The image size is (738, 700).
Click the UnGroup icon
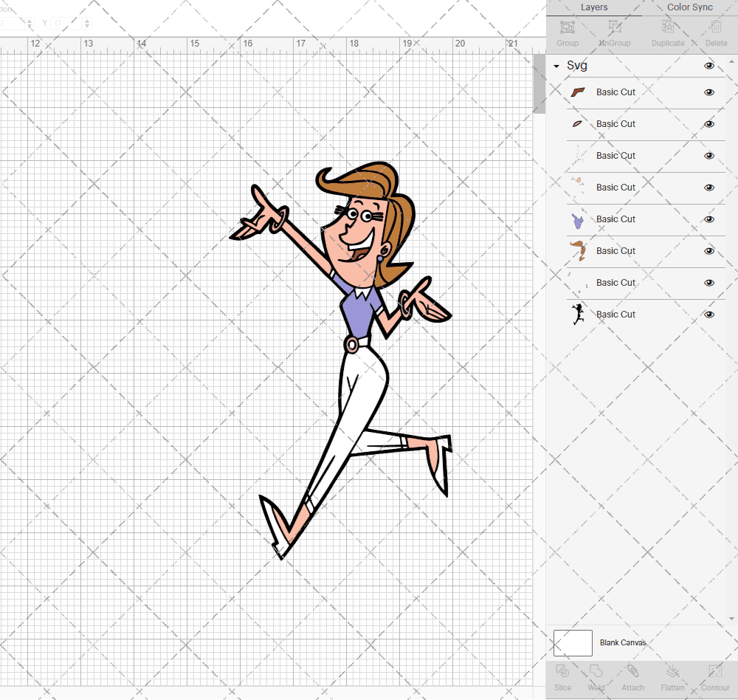[614, 27]
